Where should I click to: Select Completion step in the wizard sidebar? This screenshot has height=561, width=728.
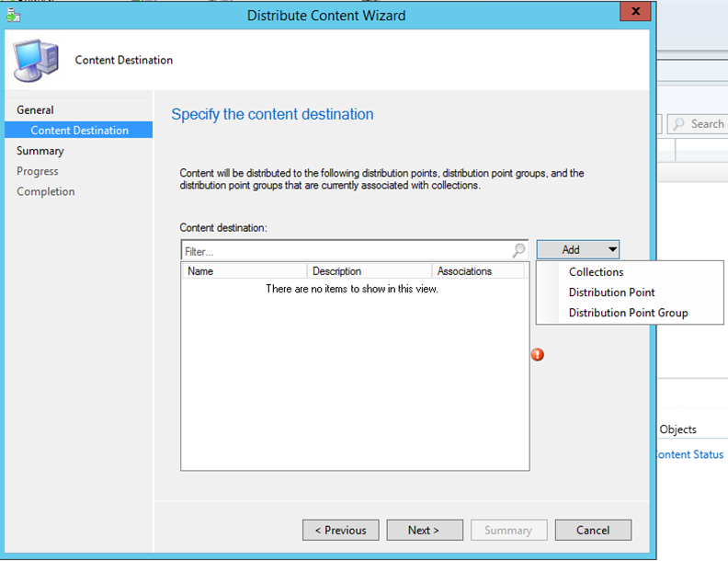pos(46,192)
